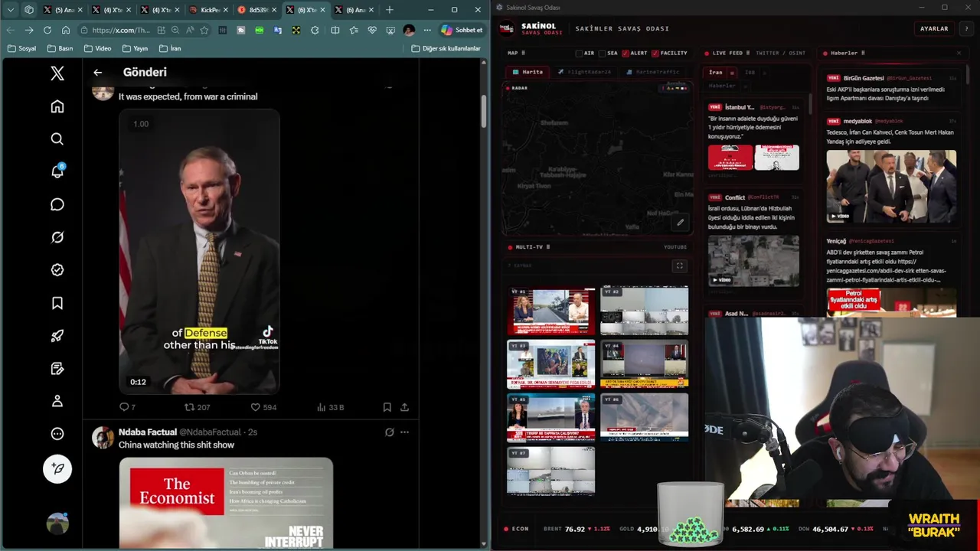Expand the Sosyal bookmarks folder
Image resolution: width=980 pixels, height=551 pixels.
click(22, 48)
